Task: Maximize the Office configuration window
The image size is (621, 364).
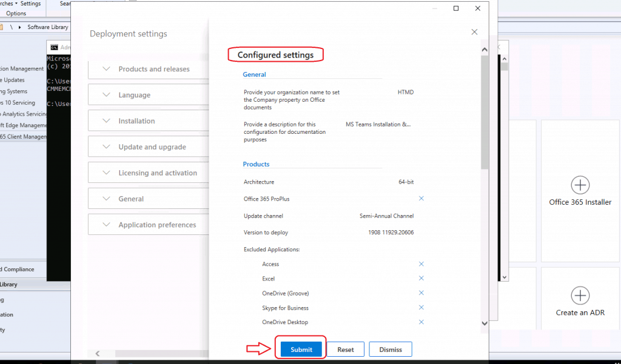Action: [456, 8]
